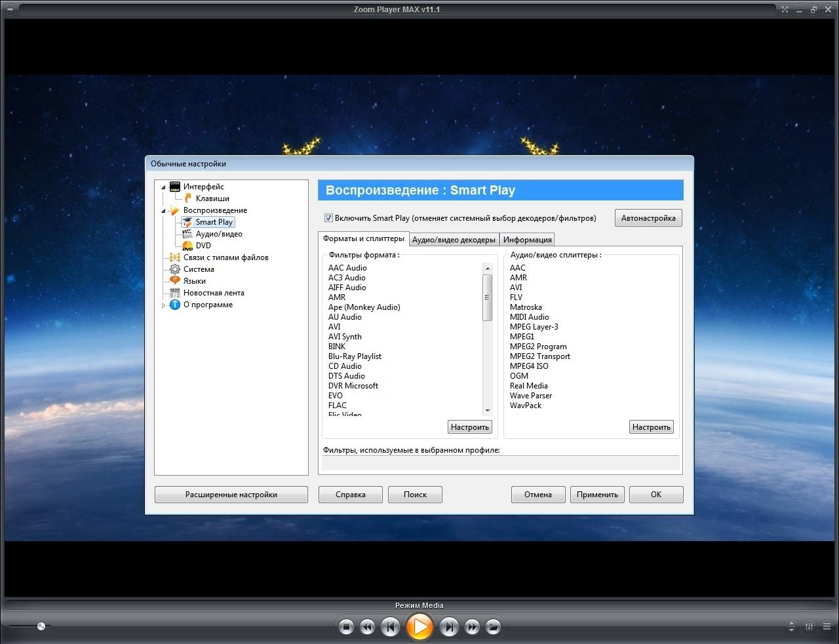Click the Применить button

[x=597, y=495]
